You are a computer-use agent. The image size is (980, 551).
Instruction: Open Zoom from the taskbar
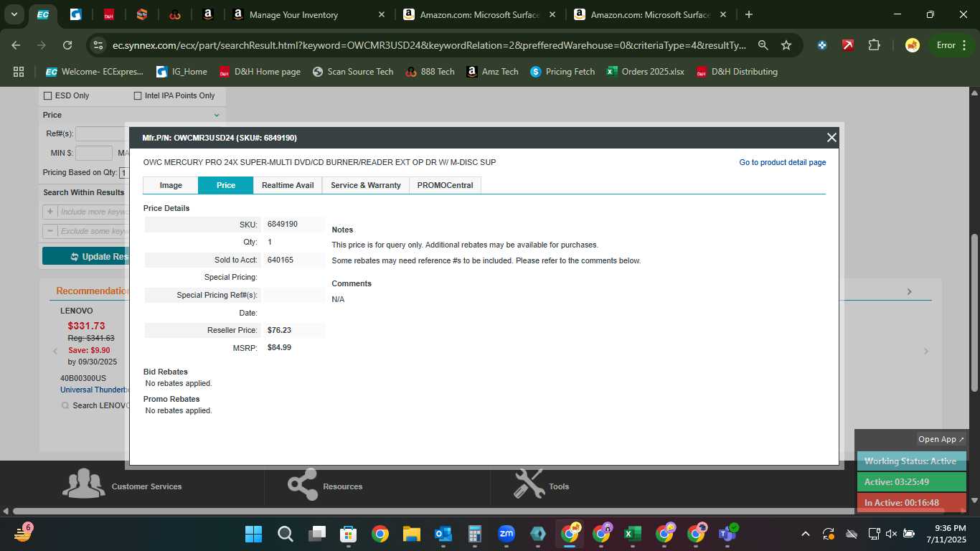(x=507, y=534)
